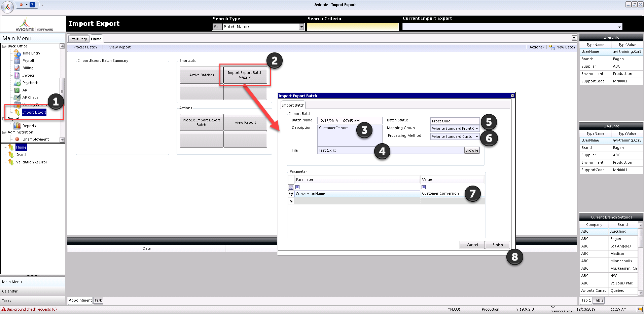Click the Set button next to Search Type
The height and width of the screenshot is (314, 644).
point(217,27)
